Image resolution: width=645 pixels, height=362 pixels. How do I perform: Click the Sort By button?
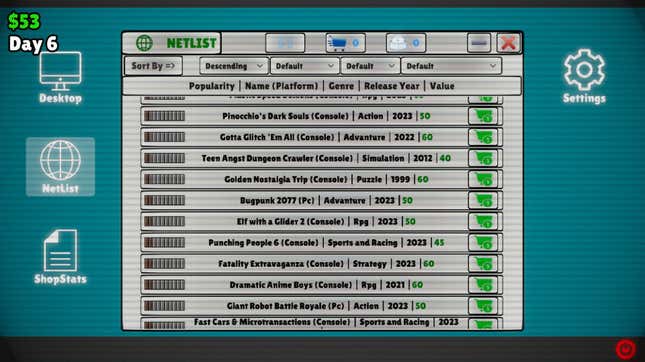(153, 66)
